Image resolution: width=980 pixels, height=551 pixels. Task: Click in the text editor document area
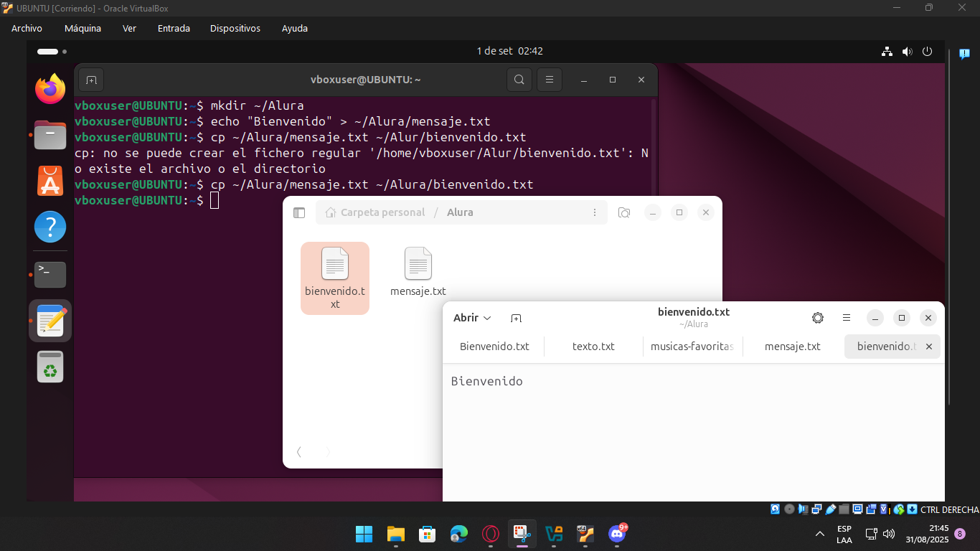(x=693, y=432)
